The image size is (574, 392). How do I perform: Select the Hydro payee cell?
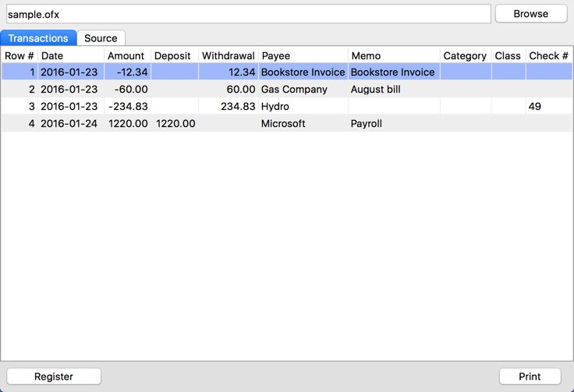303,107
